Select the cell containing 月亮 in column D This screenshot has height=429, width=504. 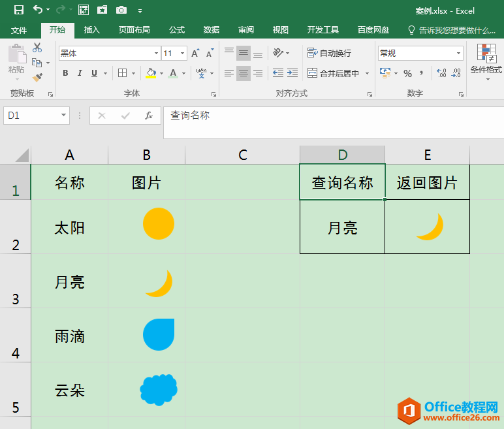point(342,227)
